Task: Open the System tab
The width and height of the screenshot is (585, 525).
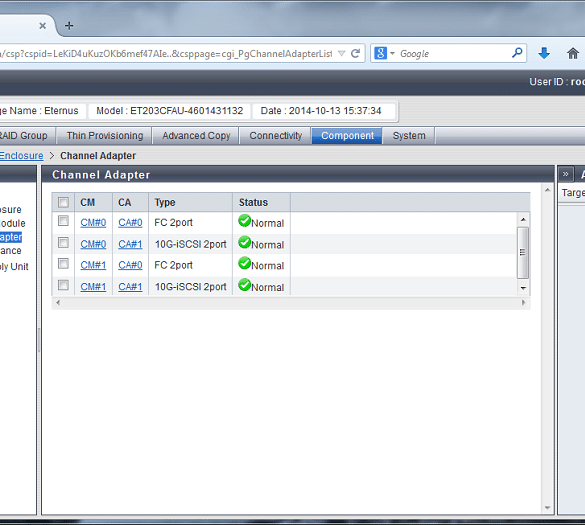Action: 409,135
